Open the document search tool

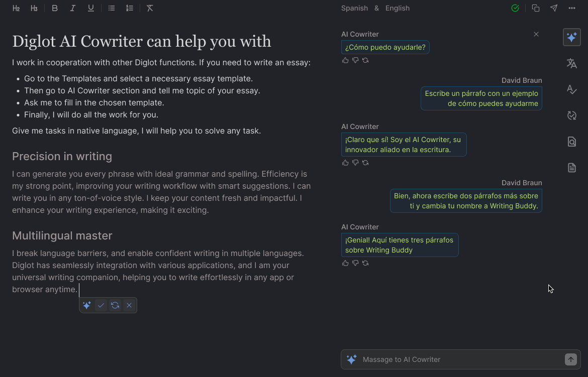tap(571, 142)
